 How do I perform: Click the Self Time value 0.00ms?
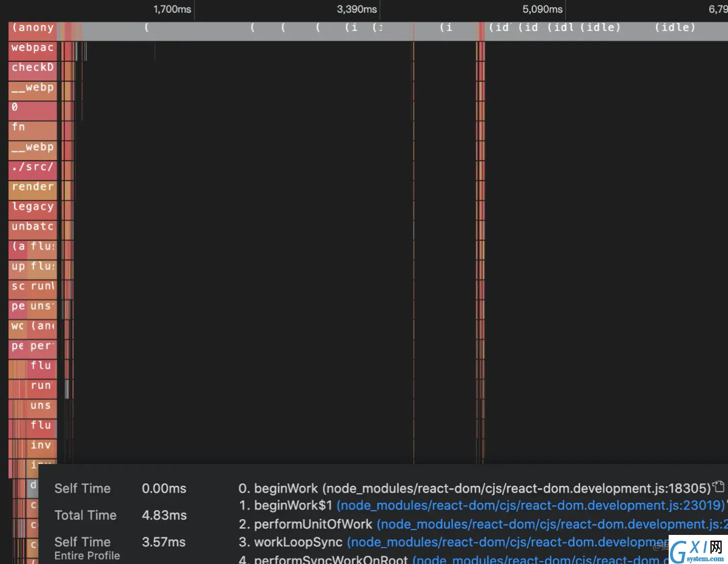click(164, 488)
